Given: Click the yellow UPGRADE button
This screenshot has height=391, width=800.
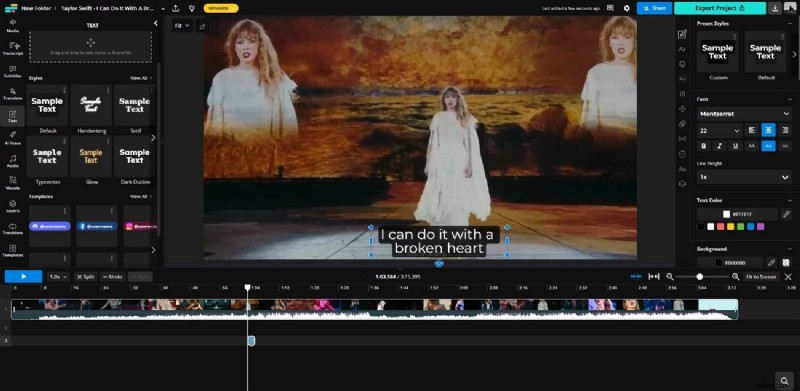Looking at the screenshot, I should [220, 8].
